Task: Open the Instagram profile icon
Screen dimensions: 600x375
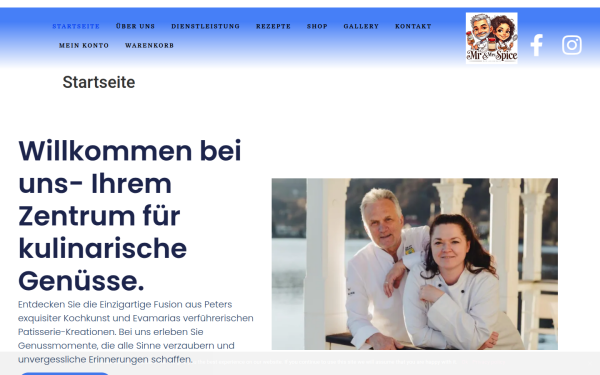Action: pos(572,45)
